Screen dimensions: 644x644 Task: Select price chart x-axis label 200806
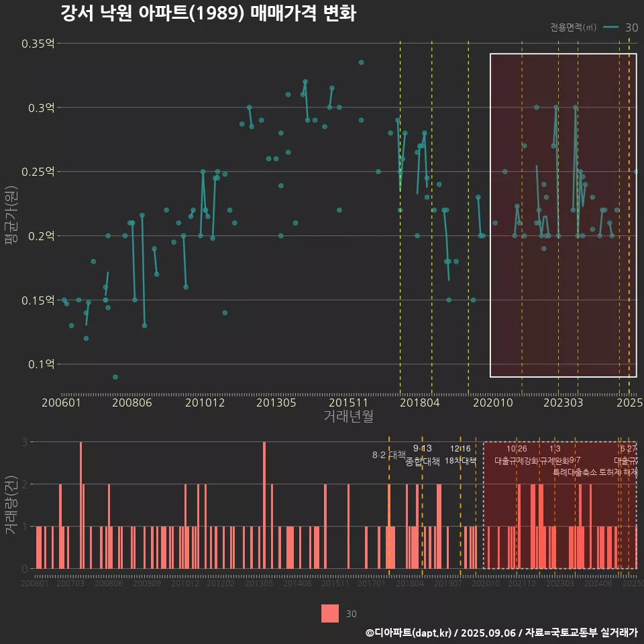pyautogui.click(x=132, y=402)
